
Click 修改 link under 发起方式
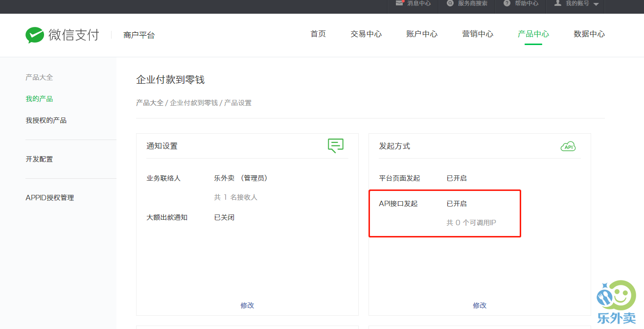[x=480, y=305]
